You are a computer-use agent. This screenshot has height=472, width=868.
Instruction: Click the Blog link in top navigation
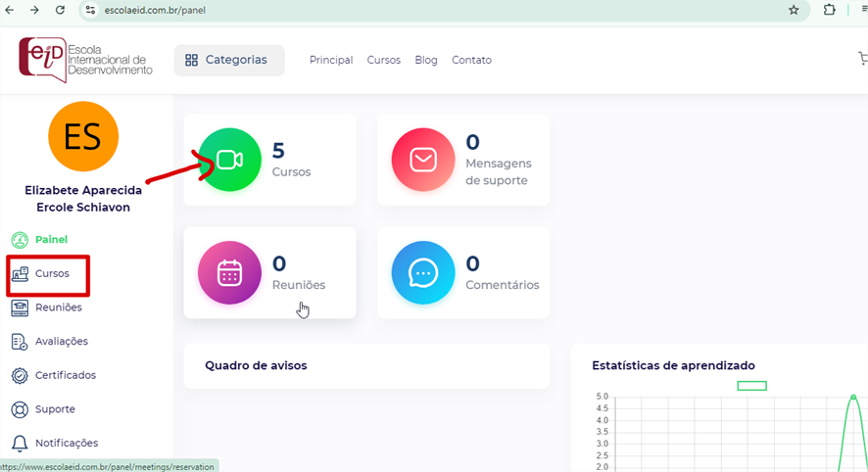[426, 60]
